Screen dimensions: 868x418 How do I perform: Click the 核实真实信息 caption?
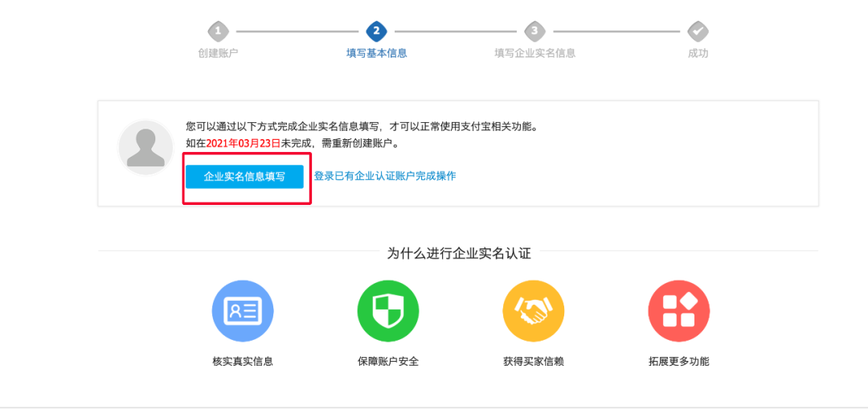243,362
